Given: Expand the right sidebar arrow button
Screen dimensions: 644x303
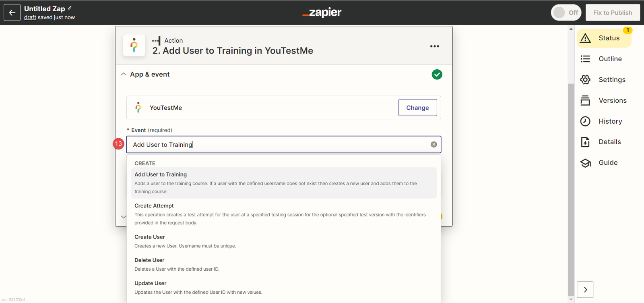Looking at the screenshot, I should coord(585,290).
